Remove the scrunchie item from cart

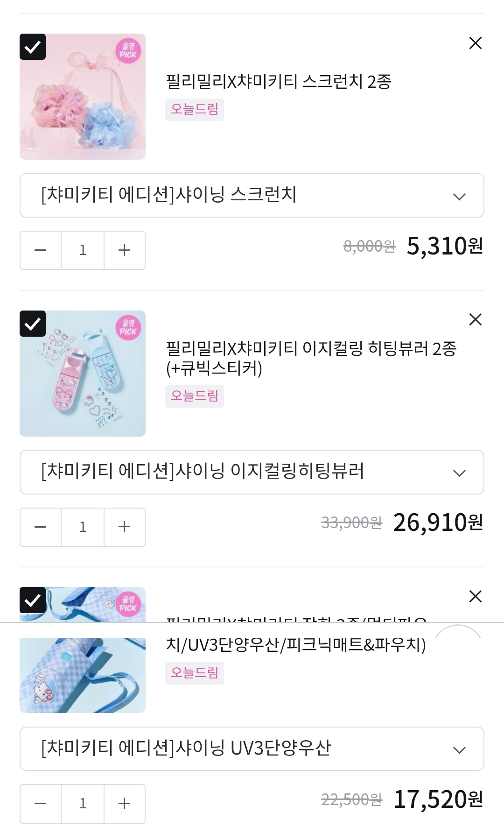pos(475,43)
